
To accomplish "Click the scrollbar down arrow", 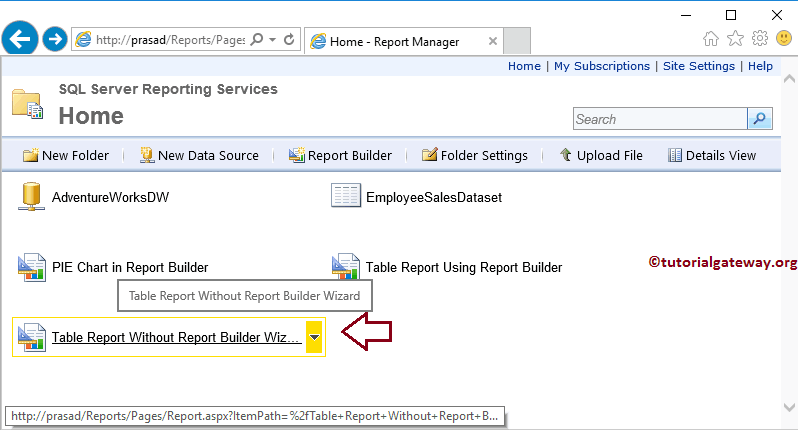I will [x=789, y=407].
